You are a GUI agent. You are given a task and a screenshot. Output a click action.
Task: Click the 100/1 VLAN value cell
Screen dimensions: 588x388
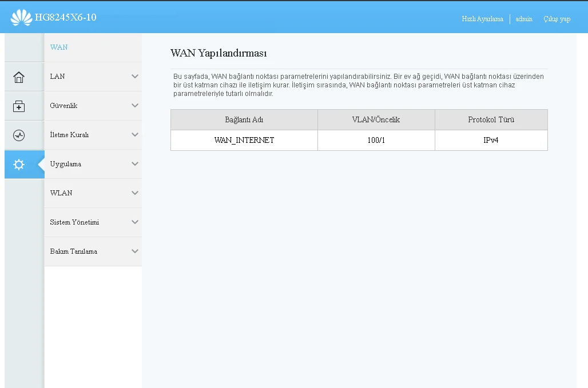[x=376, y=140]
